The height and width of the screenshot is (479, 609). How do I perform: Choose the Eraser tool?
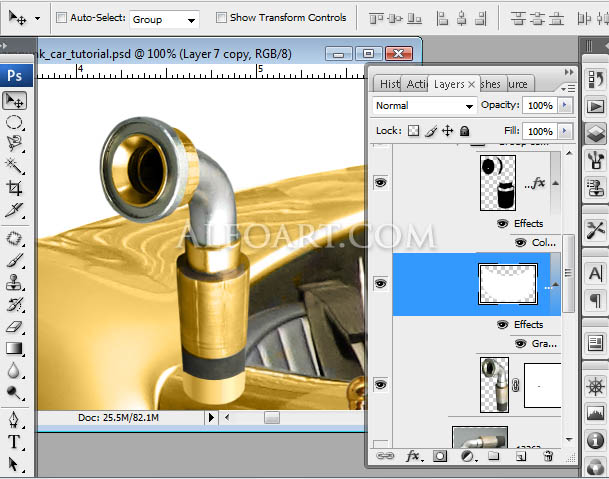coord(15,327)
